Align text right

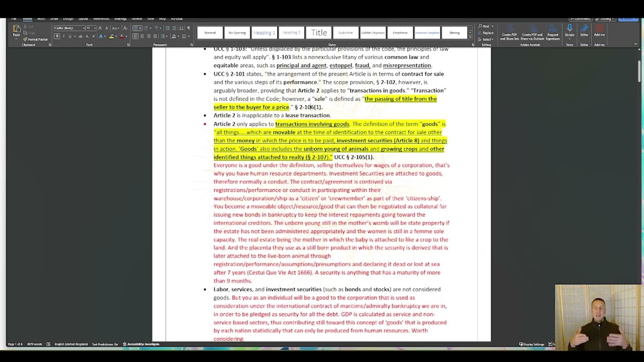[x=148, y=36]
